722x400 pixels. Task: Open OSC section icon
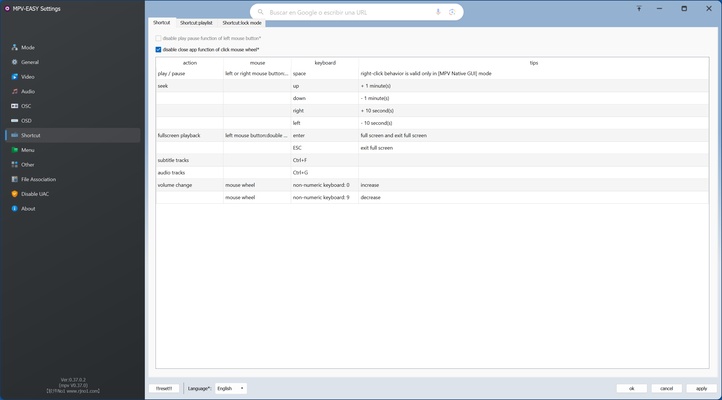(x=14, y=106)
